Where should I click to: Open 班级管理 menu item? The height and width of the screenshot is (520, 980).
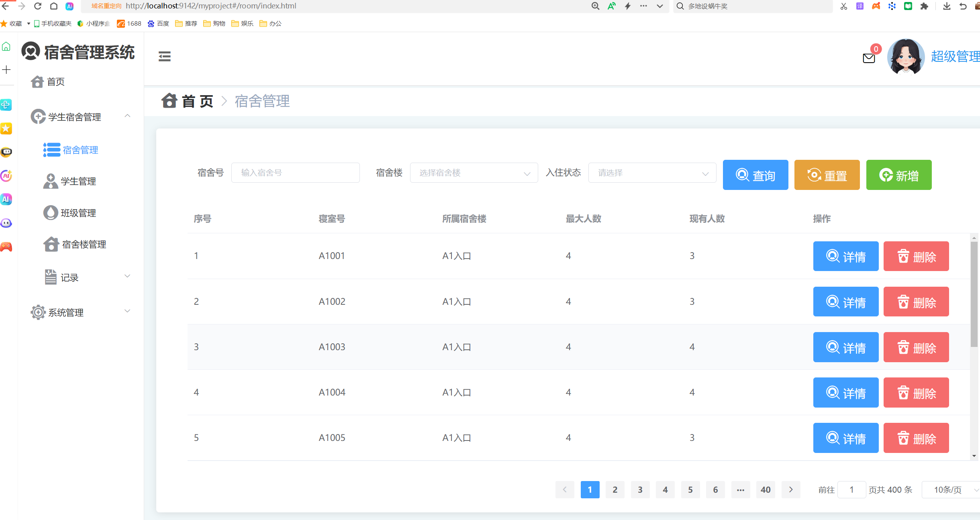pos(80,213)
